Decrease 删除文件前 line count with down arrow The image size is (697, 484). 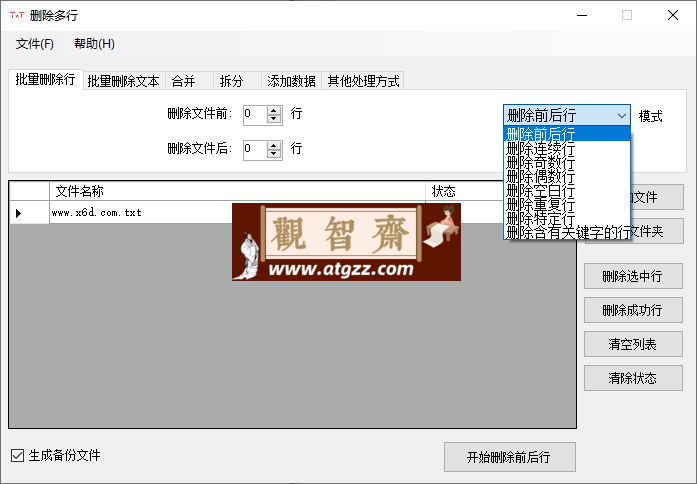274,119
